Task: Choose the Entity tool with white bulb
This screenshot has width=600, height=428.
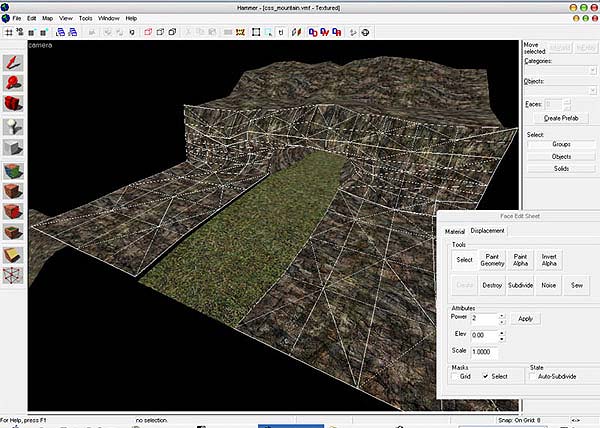Action: click(14, 126)
